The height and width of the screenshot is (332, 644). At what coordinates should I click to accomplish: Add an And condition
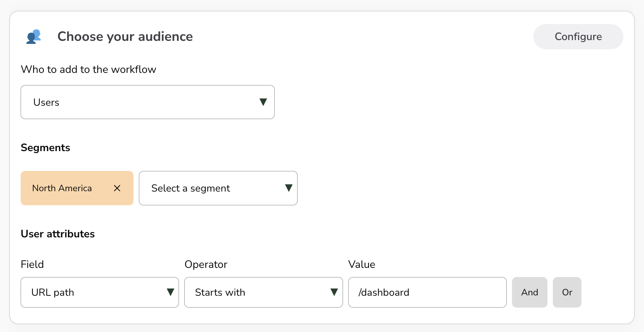(530, 292)
